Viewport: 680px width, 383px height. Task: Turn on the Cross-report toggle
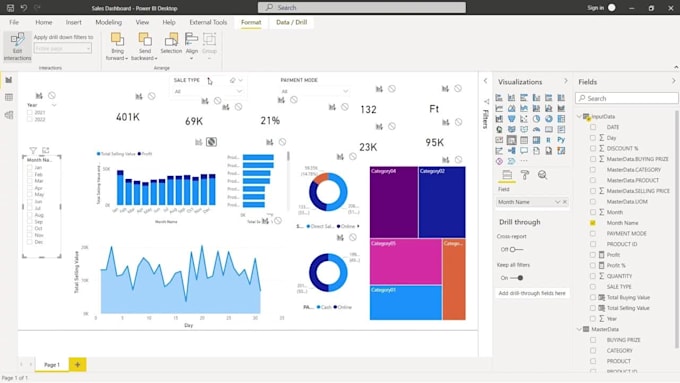[516, 249]
